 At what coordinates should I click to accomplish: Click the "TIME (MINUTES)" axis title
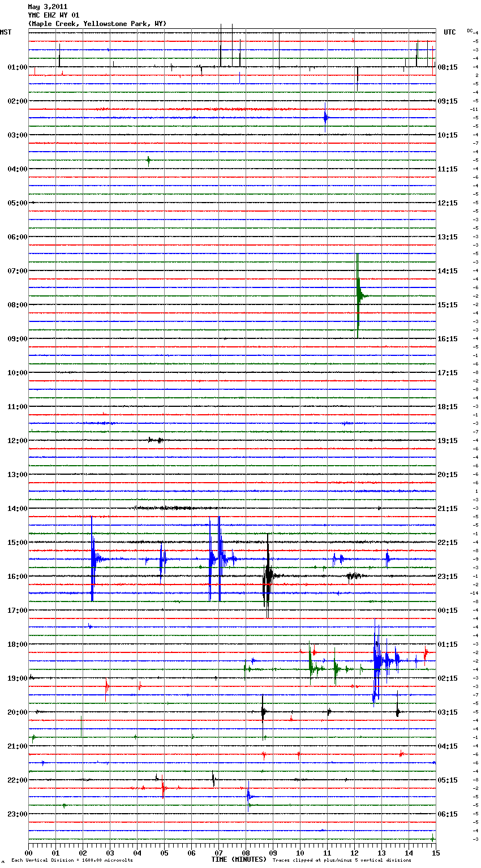tap(239, 860)
